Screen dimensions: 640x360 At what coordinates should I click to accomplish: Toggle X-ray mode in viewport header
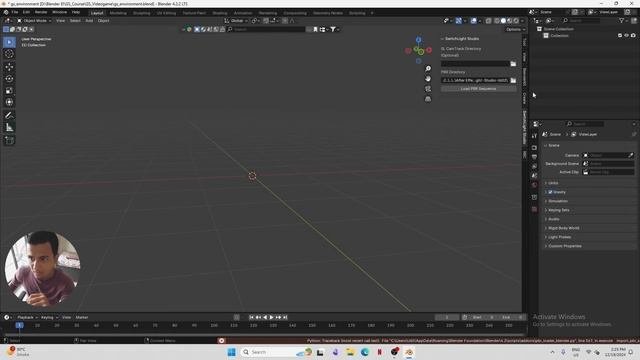pos(488,20)
